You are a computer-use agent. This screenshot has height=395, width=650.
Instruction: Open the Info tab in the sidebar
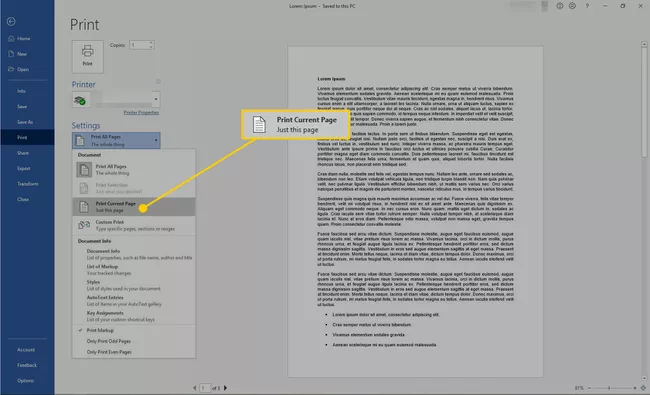click(x=22, y=91)
